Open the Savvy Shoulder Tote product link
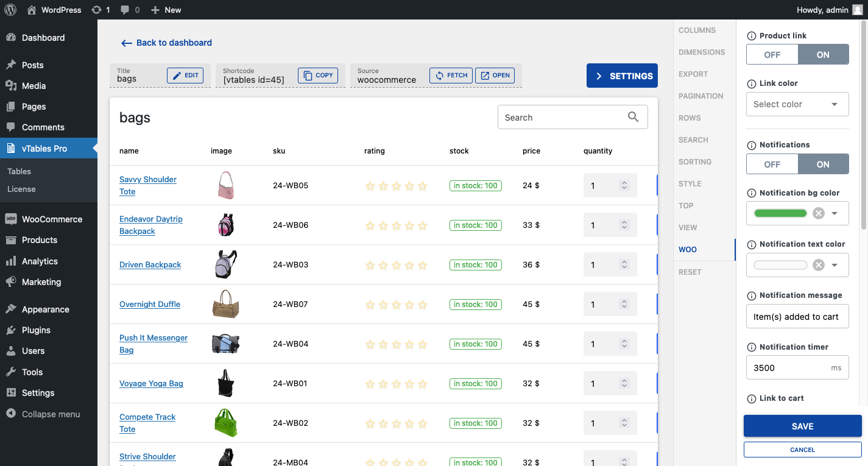The height and width of the screenshot is (466, 868). pos(148,185)
